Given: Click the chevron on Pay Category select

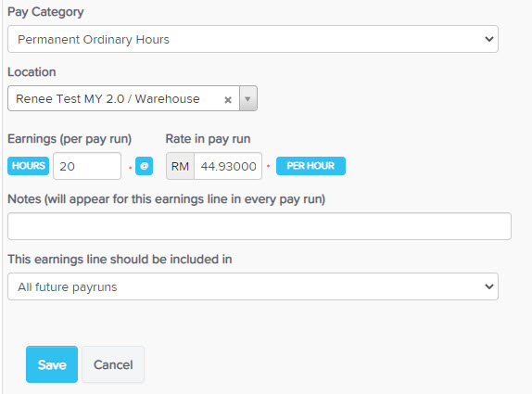Looking at the screenshot, I should (489, 39).
